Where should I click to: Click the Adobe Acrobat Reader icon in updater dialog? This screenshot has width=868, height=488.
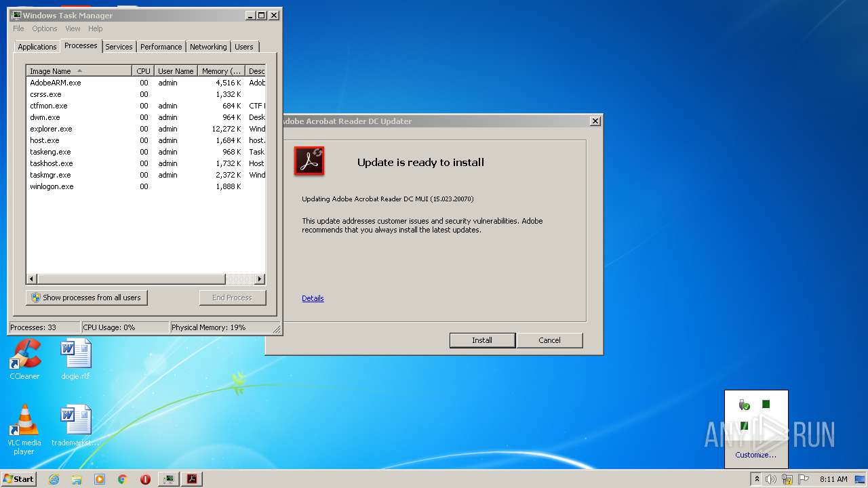309,161
